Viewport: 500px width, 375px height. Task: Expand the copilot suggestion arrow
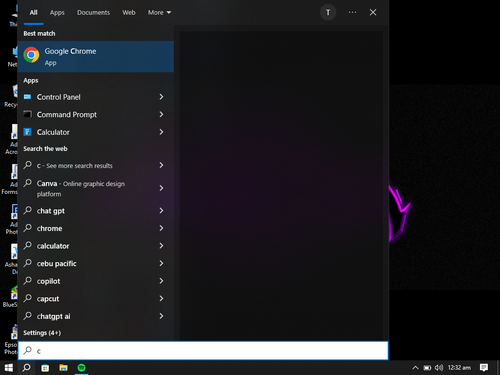(x=161, y=281)
